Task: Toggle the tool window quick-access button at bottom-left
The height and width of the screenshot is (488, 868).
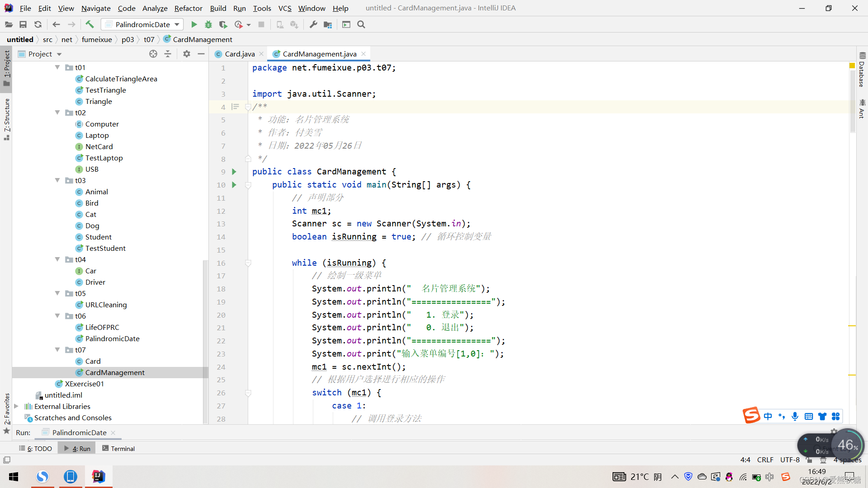Action: pyautogui.click(x=7, y=460)
